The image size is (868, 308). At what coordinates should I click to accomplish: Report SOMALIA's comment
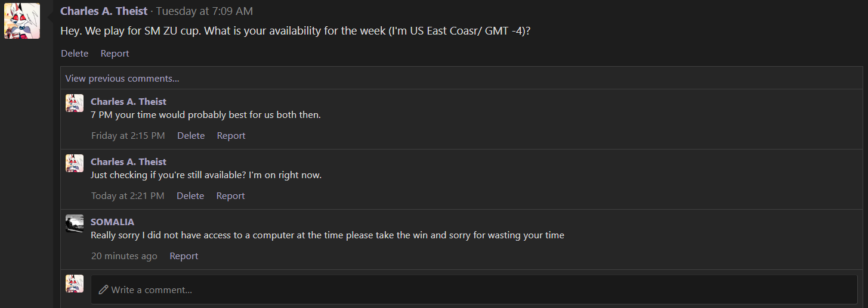point(184,256)
